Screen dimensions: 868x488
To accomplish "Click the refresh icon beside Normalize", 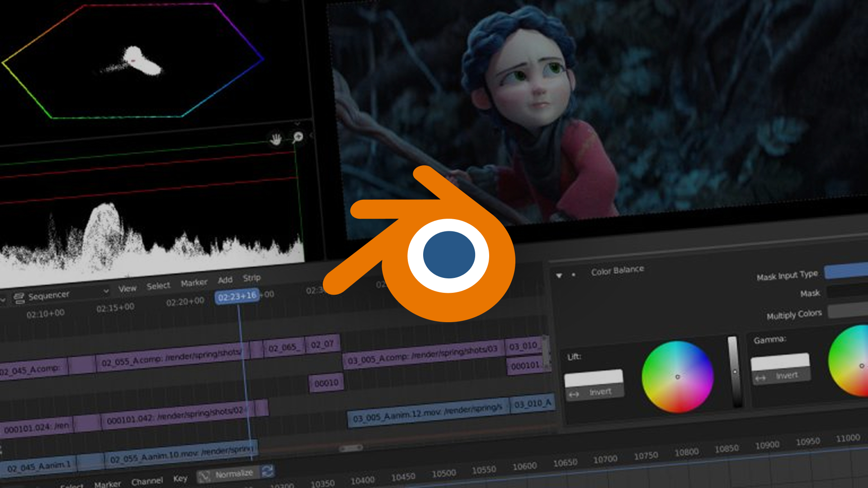I will pos(267,471).
